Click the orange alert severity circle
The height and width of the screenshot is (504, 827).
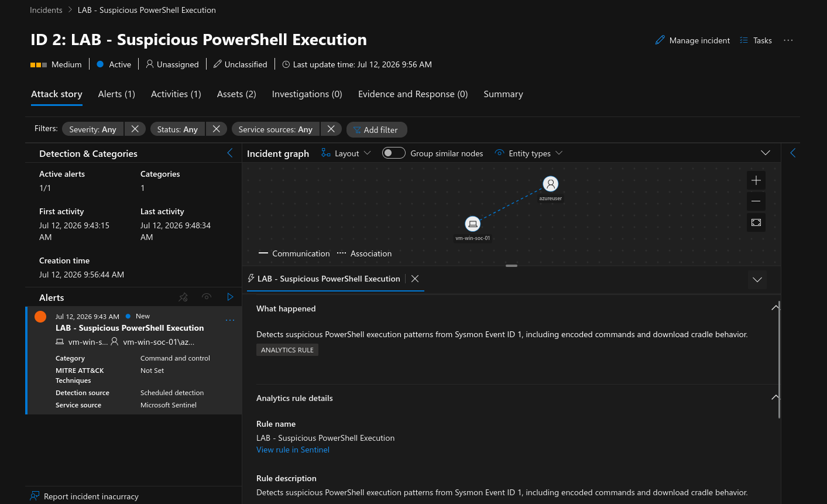[40, 317]
